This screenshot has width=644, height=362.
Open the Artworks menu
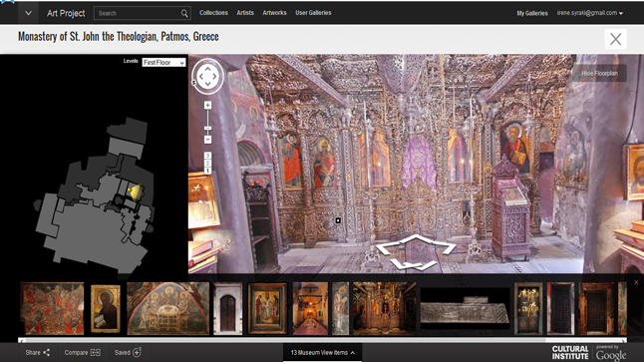tap(274, 13)
